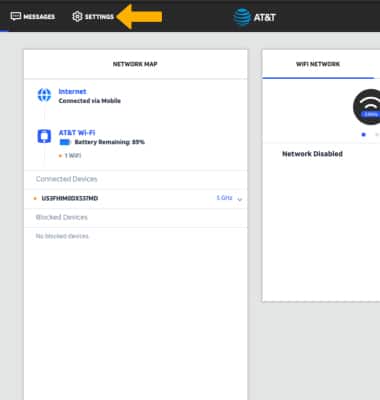Open the Messages speech bubble icon
Viewport: 380px width, 400px height.
pyautogui.click(x=16, y=16)
